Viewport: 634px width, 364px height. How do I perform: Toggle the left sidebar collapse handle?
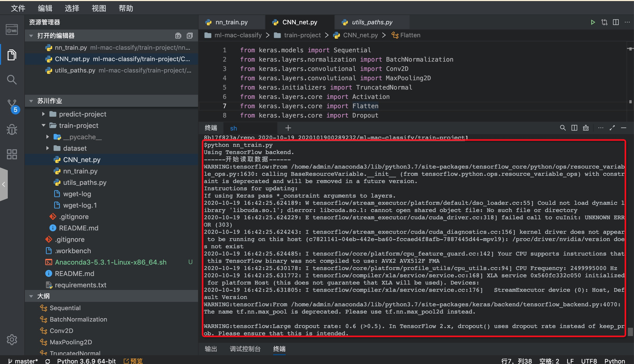4,184
